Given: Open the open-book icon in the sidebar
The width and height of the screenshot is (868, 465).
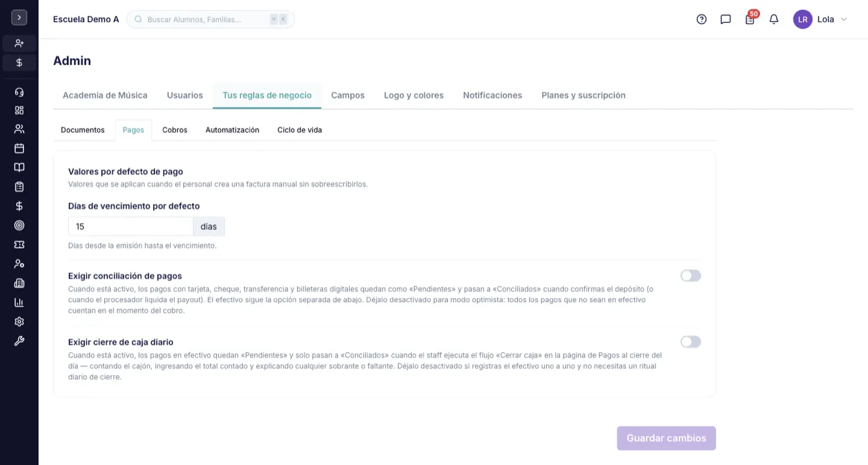Looking at the screenshot, I should [x=19, y=167].
